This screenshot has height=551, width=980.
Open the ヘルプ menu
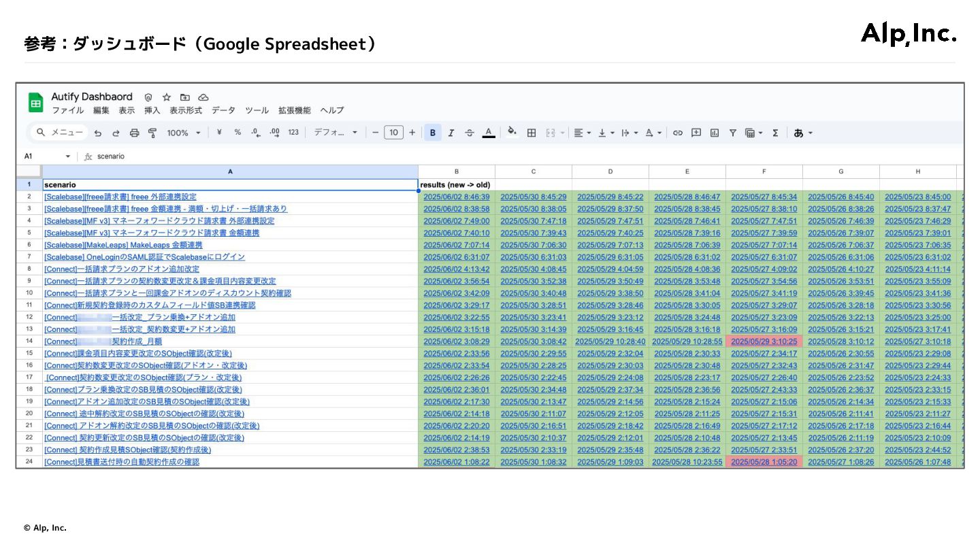coord(331,110)
